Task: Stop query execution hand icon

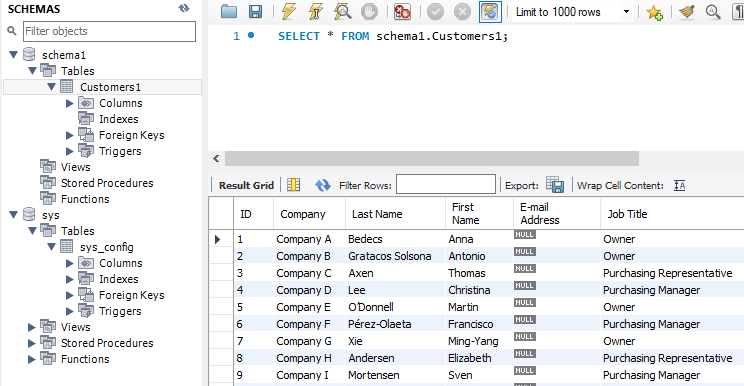Action: 369,12
